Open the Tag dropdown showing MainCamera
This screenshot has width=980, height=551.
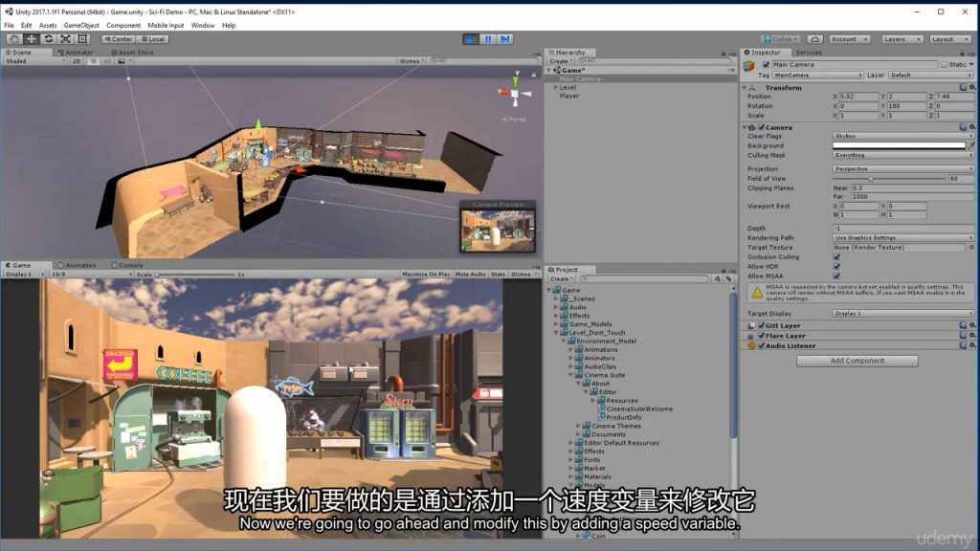tap(818, 75)
